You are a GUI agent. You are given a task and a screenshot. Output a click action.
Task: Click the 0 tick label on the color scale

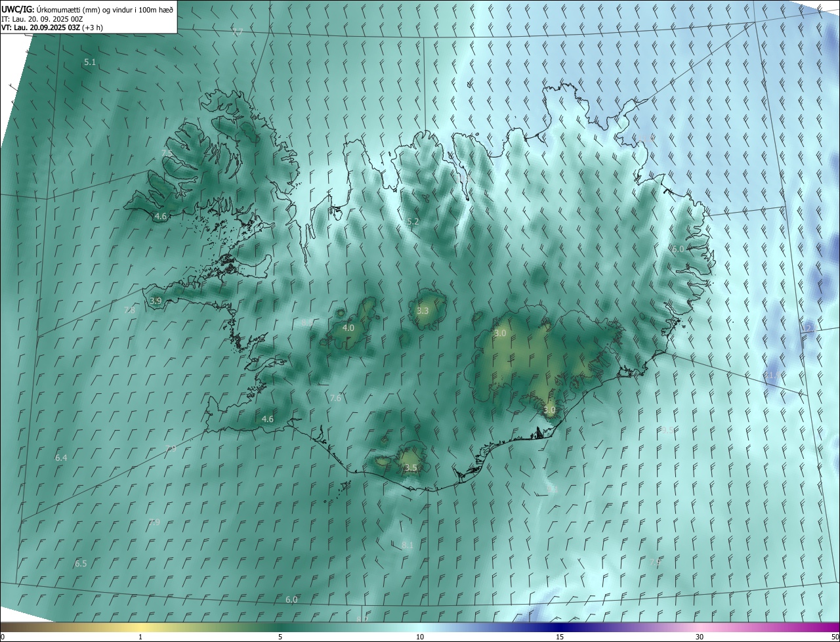click(3, 637)
